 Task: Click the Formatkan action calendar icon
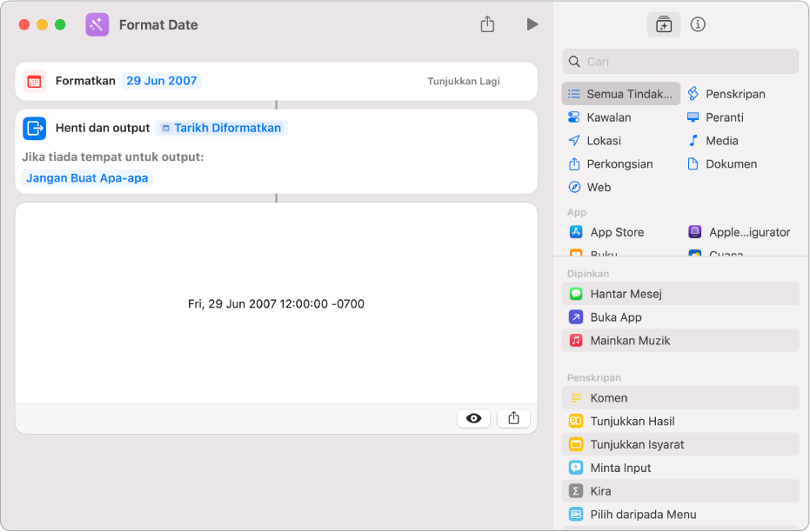tap(34, 81)
